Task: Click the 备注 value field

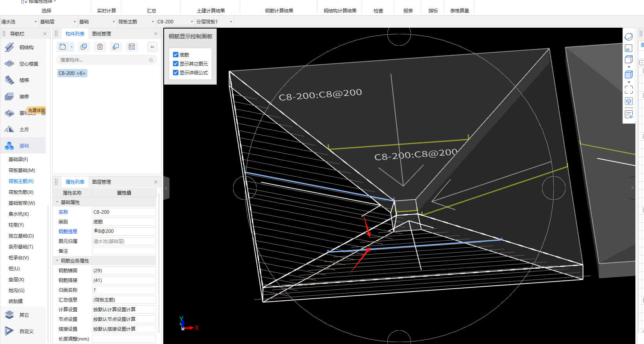Action: (x=124, y=251)
